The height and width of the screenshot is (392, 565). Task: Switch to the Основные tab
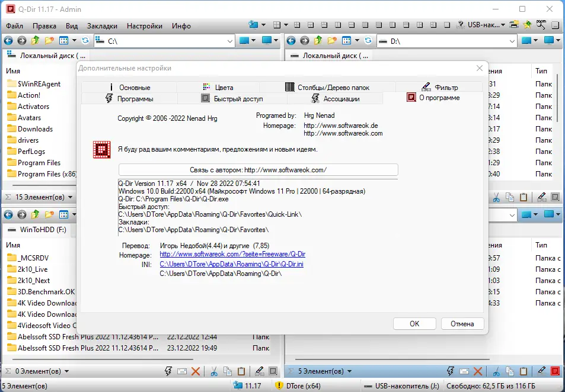point(129,87)
